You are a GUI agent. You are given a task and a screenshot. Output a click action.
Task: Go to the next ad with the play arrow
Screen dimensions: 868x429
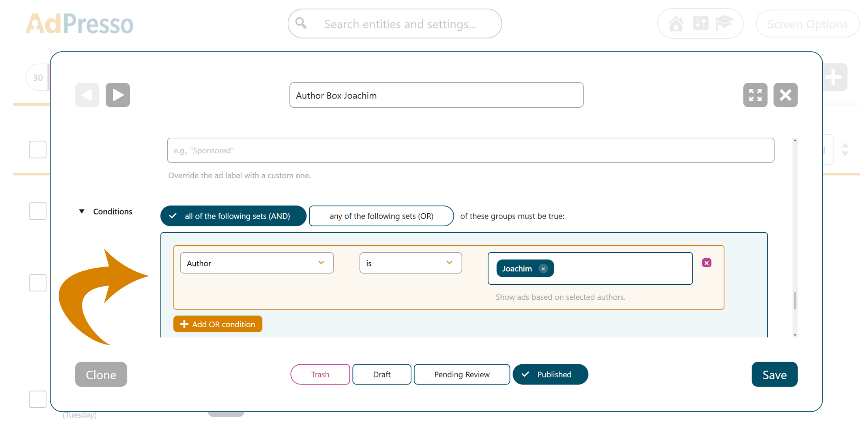[118, 95]
